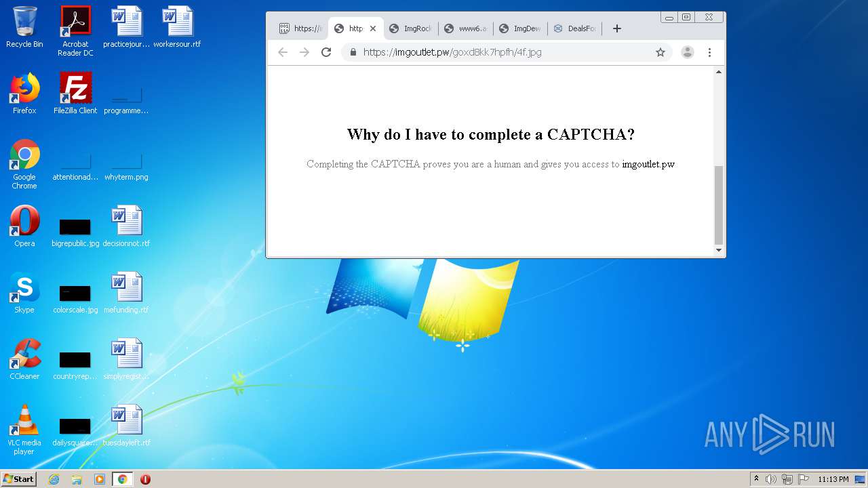The height and width of the screenshot is (488, 868).
Task: Click the imgoutlet.pw address bar
Action: click(507, 52)
